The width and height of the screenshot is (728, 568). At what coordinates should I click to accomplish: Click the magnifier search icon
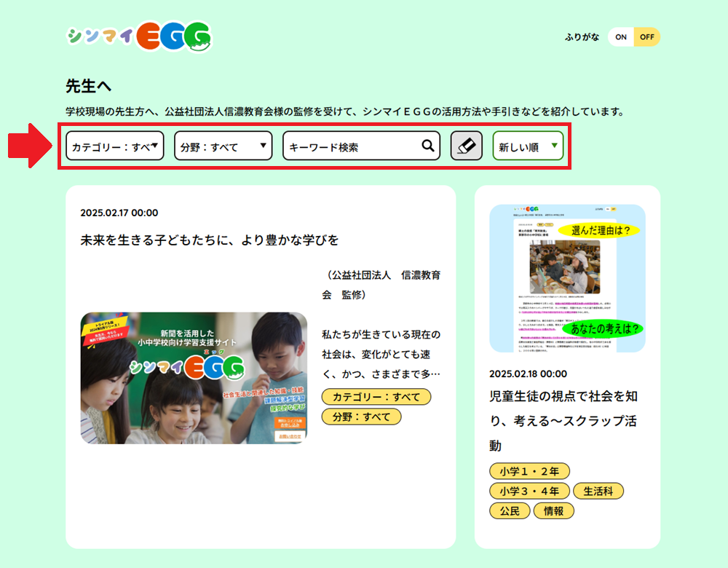(427, 146)
